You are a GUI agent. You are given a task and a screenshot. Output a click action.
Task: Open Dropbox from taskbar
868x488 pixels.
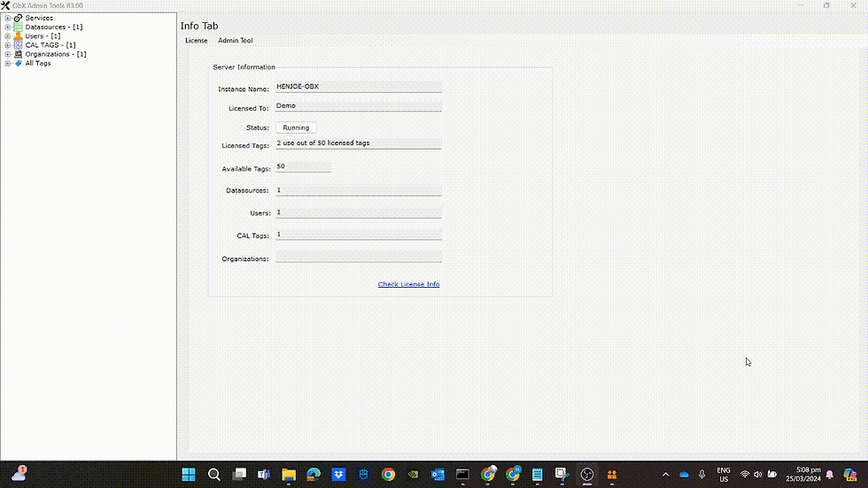(338, 474)
